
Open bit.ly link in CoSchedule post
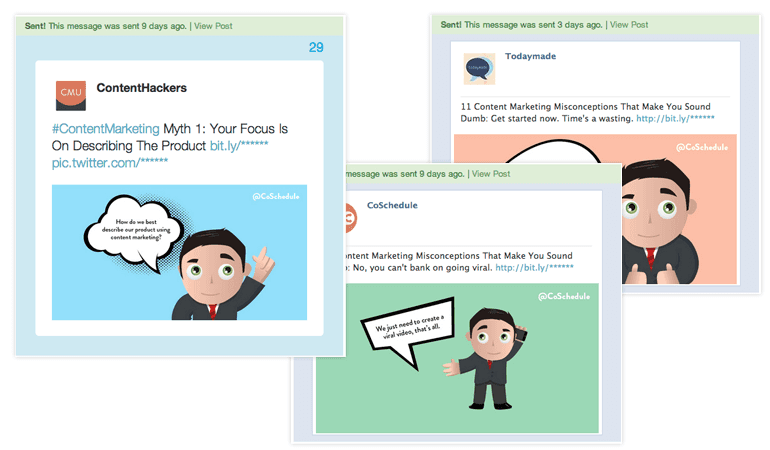(534, 268)
